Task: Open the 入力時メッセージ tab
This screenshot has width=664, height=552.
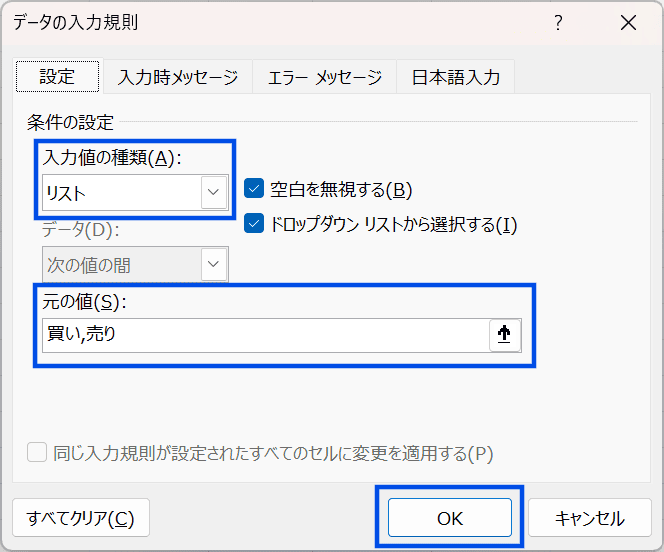Action: (x=177, y=77)
